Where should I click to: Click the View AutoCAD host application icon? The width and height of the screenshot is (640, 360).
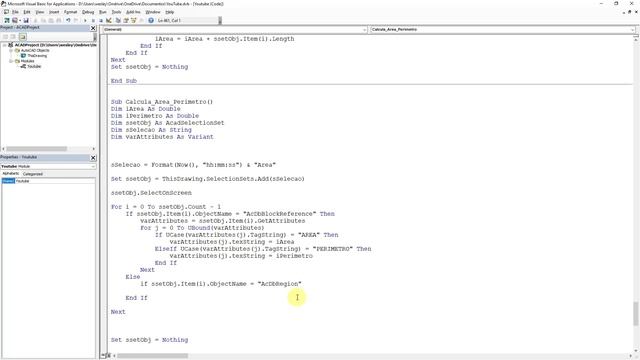(x=7, y=20)
